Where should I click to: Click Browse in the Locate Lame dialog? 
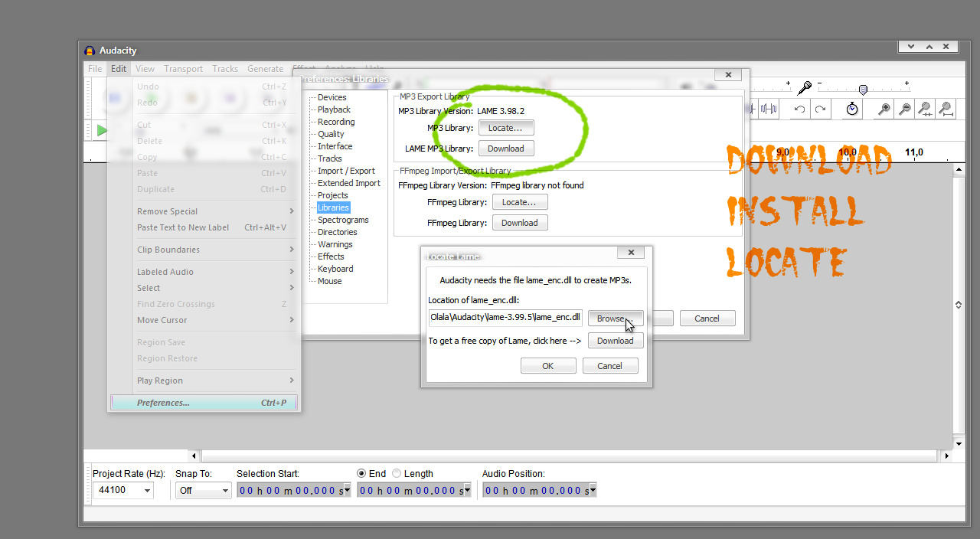(x=615, y=318)
